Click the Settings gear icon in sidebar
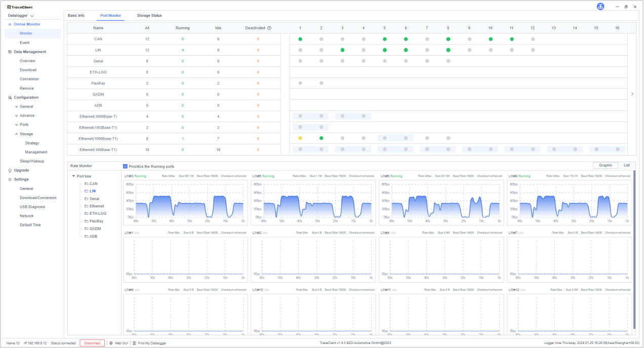644x348 pixels. (10, 179)
